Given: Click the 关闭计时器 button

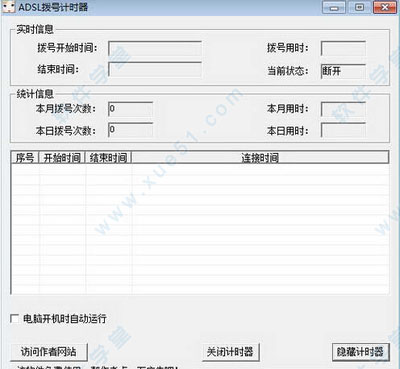Looking at the screenshot, I should [230, 352].
